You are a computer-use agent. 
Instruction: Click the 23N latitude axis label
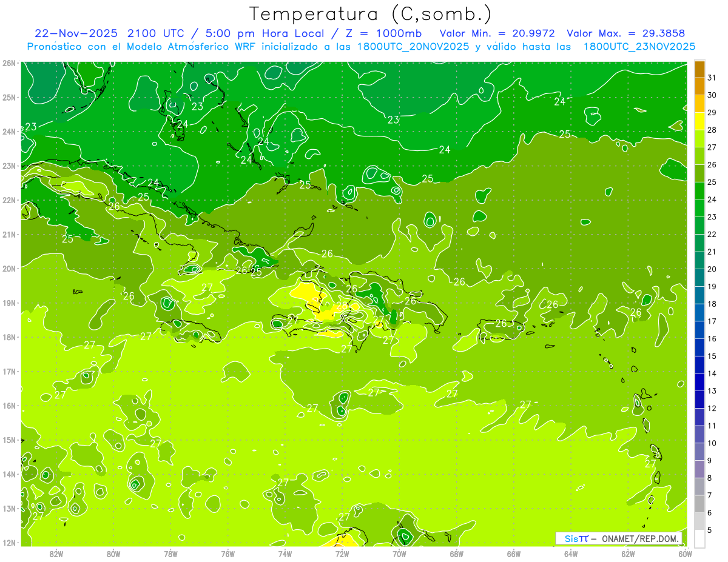[8, 166]
